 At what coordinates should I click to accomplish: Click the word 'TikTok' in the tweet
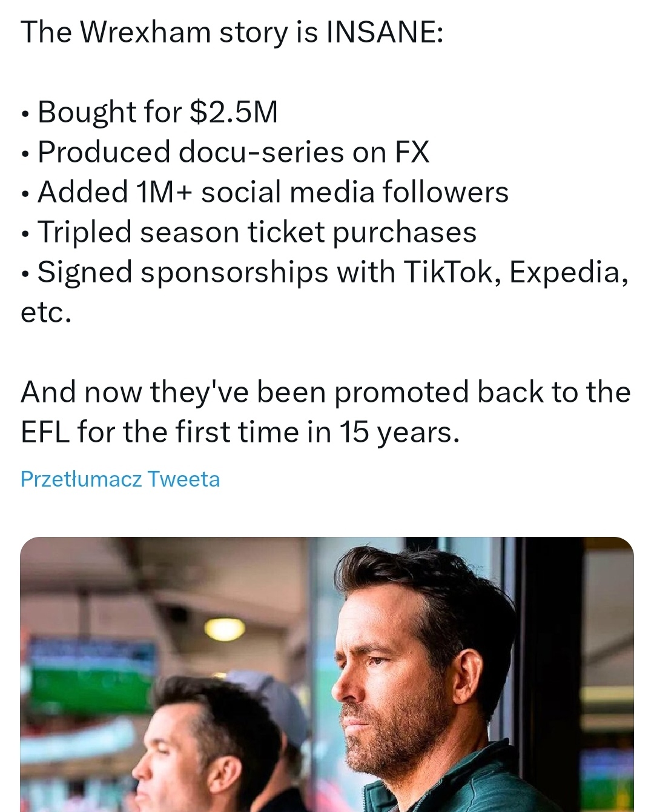pyautogui.click(x=451, y=272)
